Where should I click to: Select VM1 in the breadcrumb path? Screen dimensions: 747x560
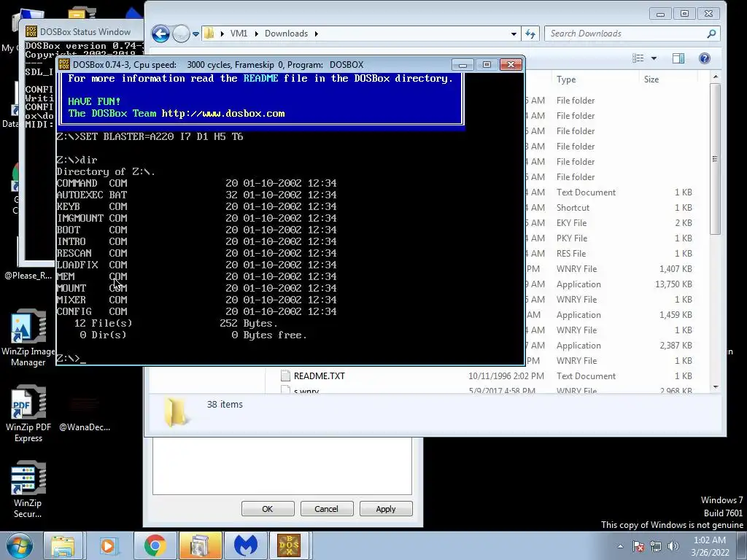tap(239, 34)
